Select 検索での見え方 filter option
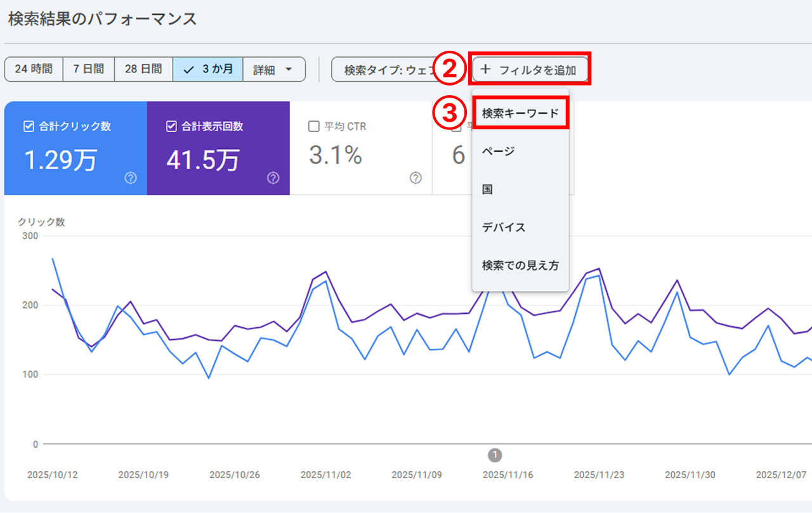Viewport: 812px width, 513px height. (x=520, y=266)
